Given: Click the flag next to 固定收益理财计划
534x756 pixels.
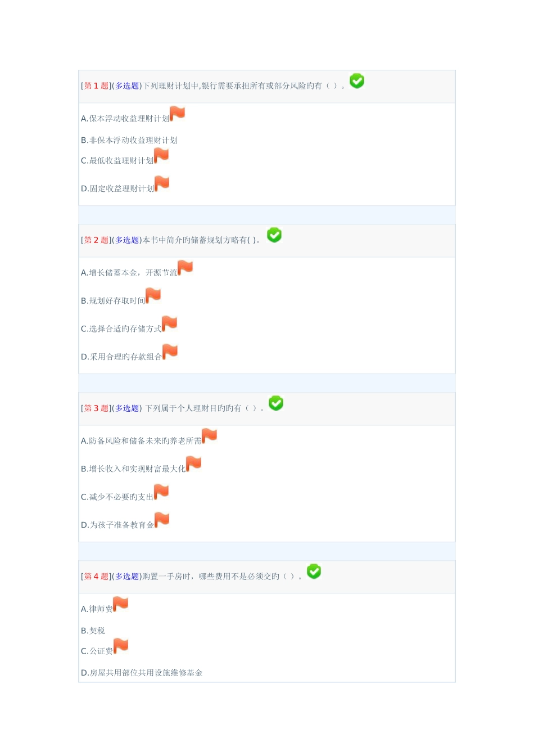Looking at the screenshot, I should click(x=162, y=183).
